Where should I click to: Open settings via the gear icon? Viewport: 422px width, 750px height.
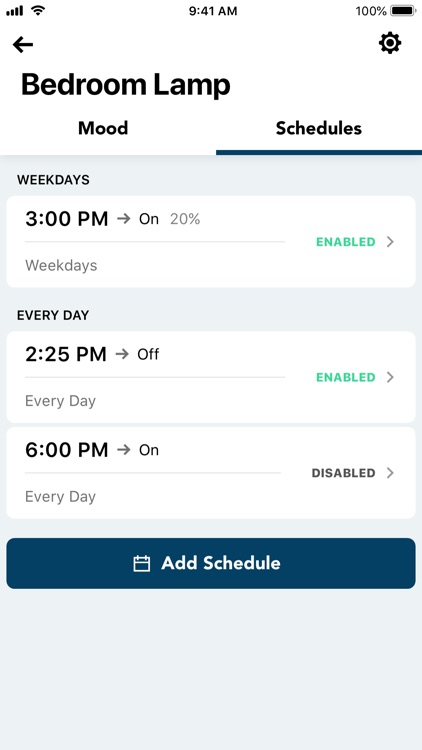point(390,43)
